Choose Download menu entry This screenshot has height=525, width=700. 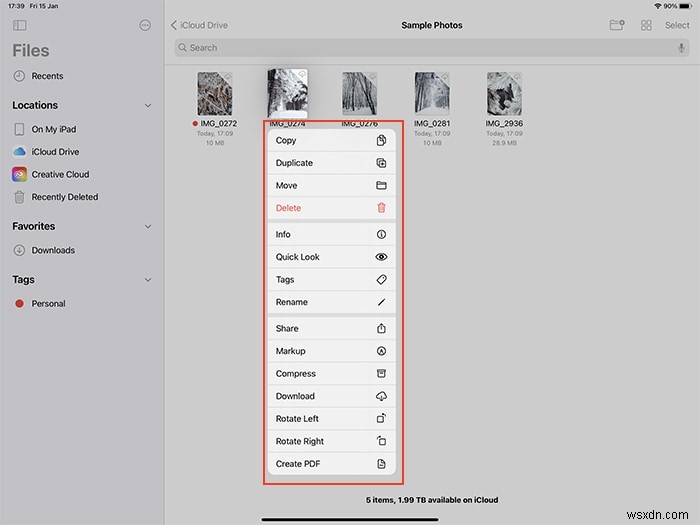click(x=332, y=396)
